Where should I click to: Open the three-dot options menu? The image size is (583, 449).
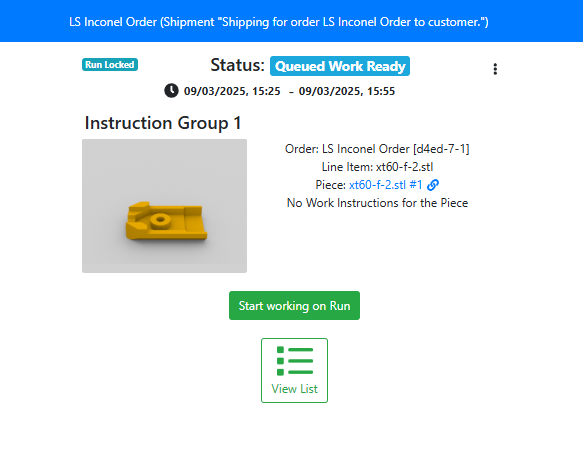click(x=495, y=69)
